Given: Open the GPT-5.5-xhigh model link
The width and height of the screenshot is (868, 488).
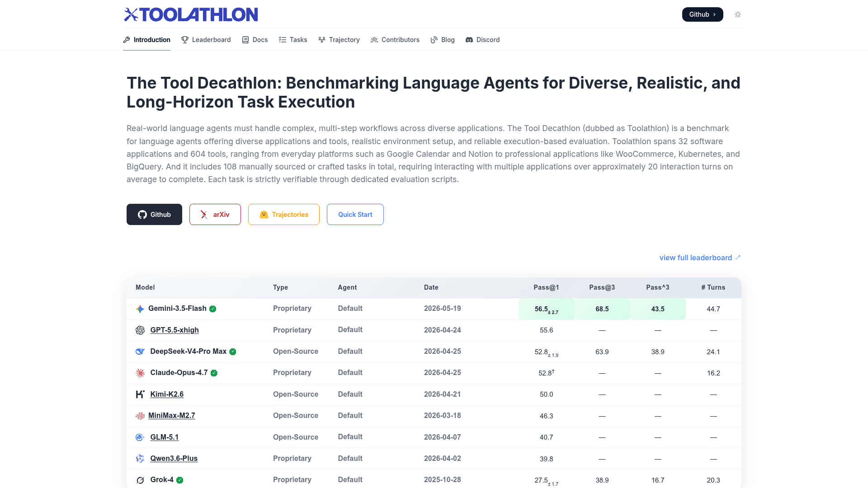Looking at the screenshot, I should click(175, 330).
